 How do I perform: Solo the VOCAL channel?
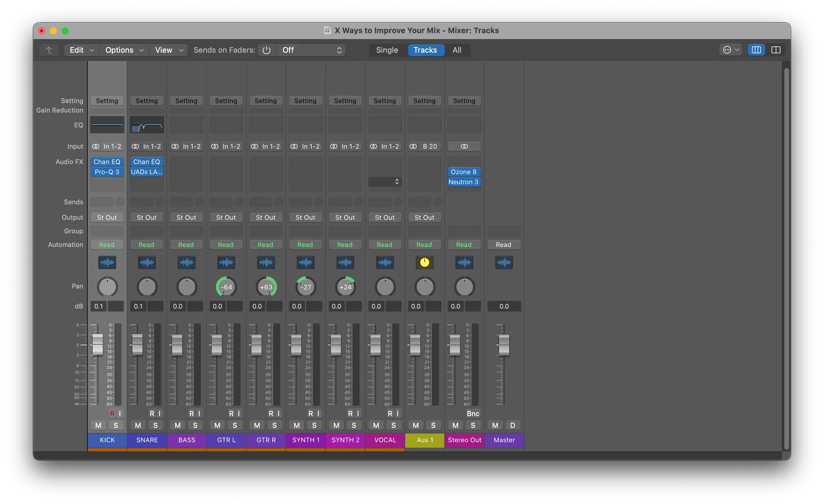tap(394, 426)
